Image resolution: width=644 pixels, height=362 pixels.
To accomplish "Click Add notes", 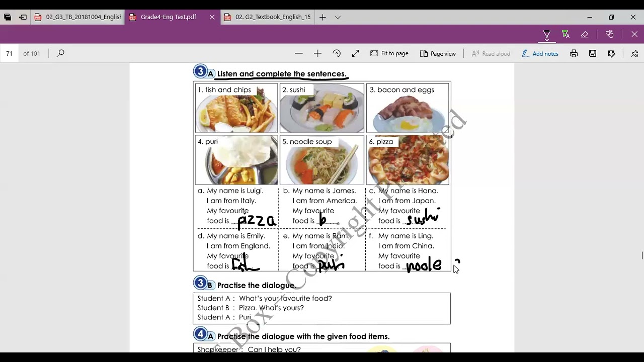I will point(540,53).
